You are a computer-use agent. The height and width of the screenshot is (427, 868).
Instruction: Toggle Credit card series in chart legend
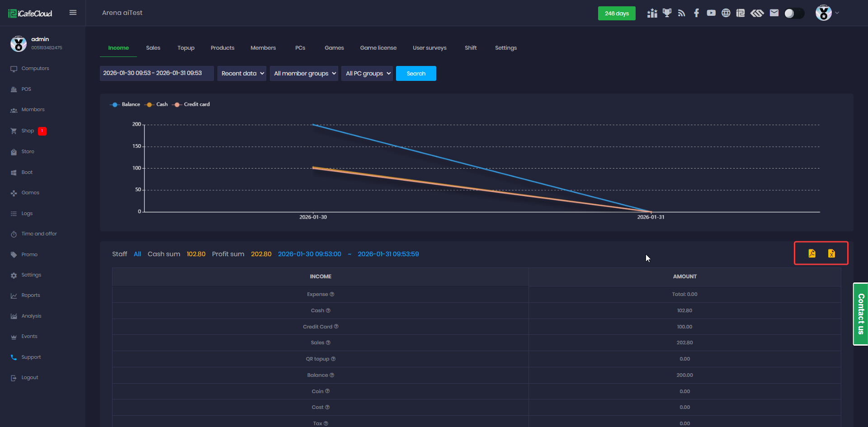click(x=191, y=104)
